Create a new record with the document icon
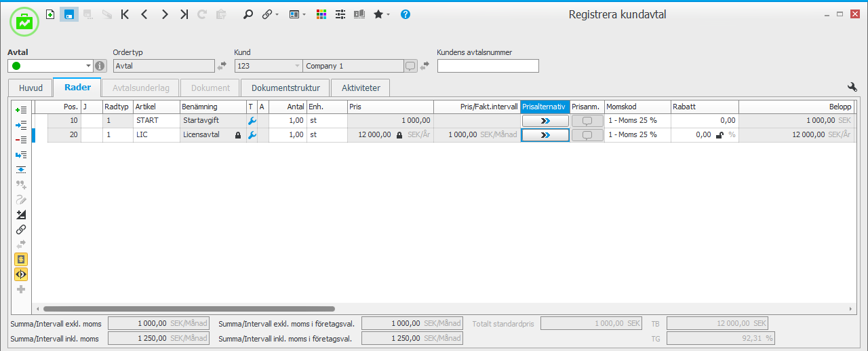868x351 pixels. (50, 14)
